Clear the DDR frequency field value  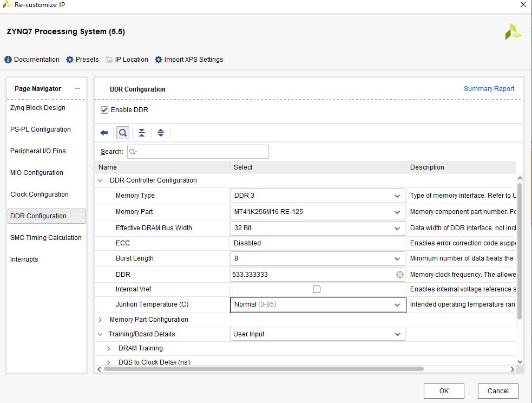pyautogui.click(x=400, y=274)
